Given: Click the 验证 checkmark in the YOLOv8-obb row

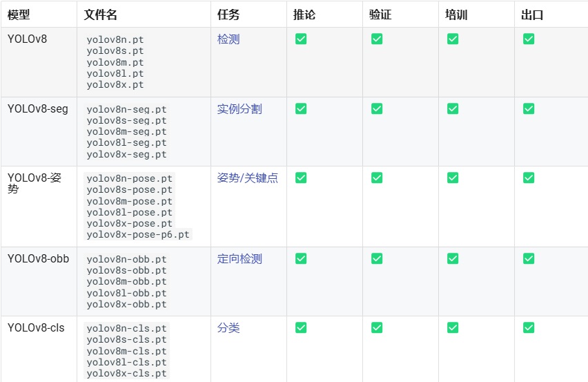Looking at the screenshot, I should pos(377,258).
